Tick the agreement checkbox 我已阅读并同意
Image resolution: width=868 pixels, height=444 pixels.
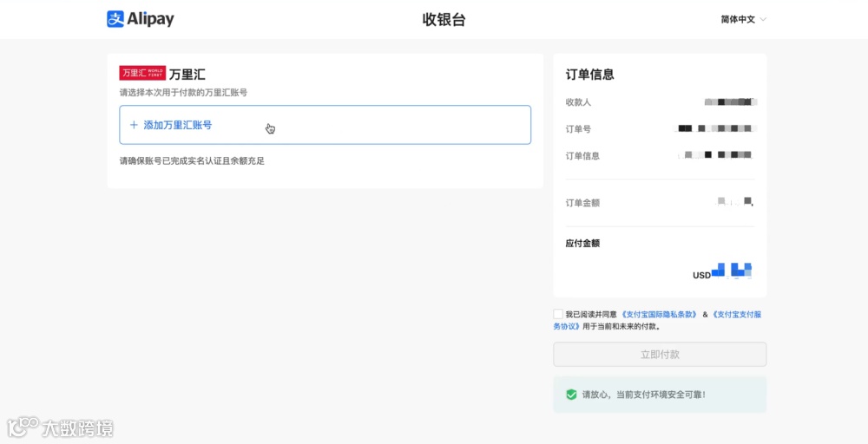(558, 314)
